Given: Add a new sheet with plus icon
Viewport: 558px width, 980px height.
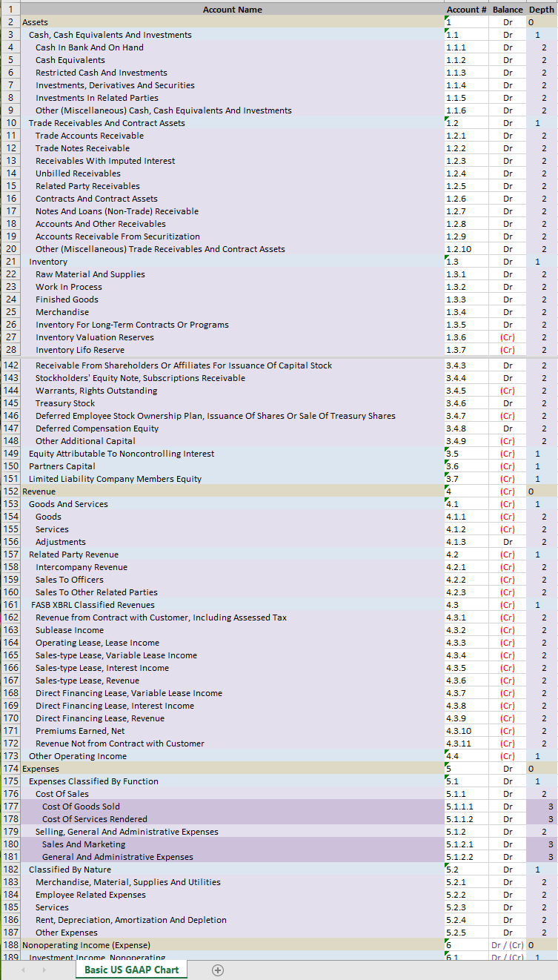Looking at the screenshot, I should pyautogui.click(x=218, y=970).
